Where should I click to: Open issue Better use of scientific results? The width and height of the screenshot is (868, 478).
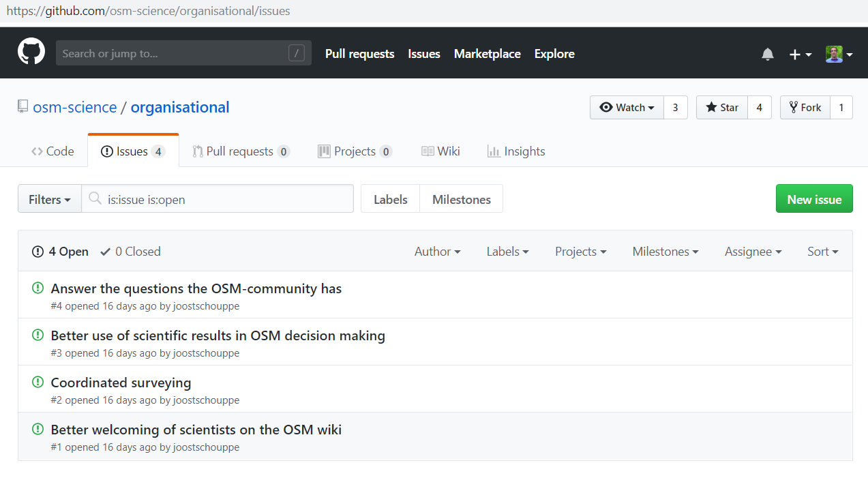(x=218, y=335)
